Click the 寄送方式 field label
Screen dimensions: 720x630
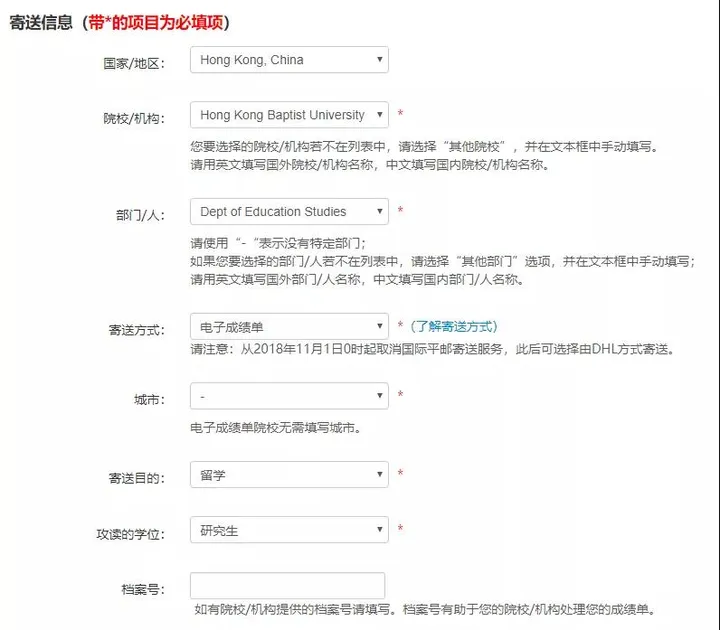click(137, 329)
